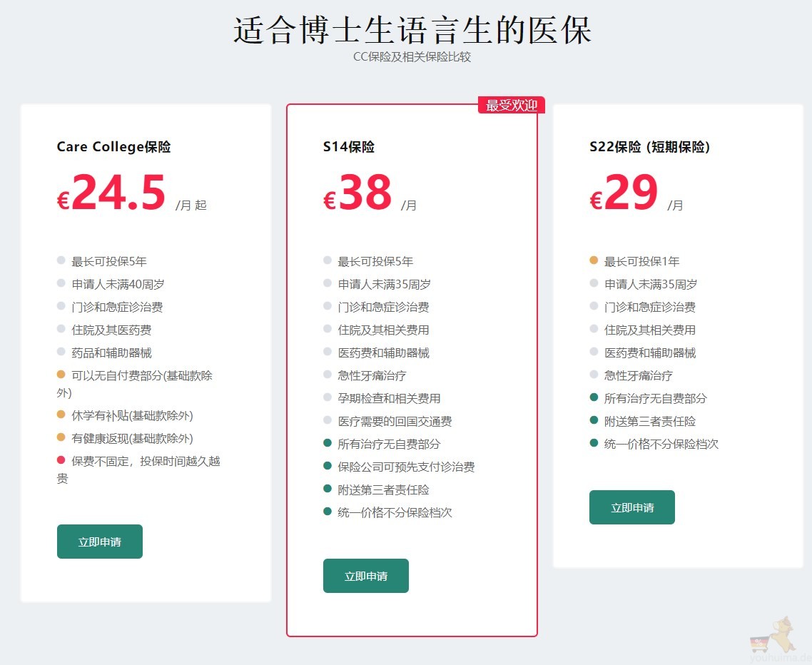Click the 最受欢迎 badge on S14 card
812x665 pixels.
(511, 105)
